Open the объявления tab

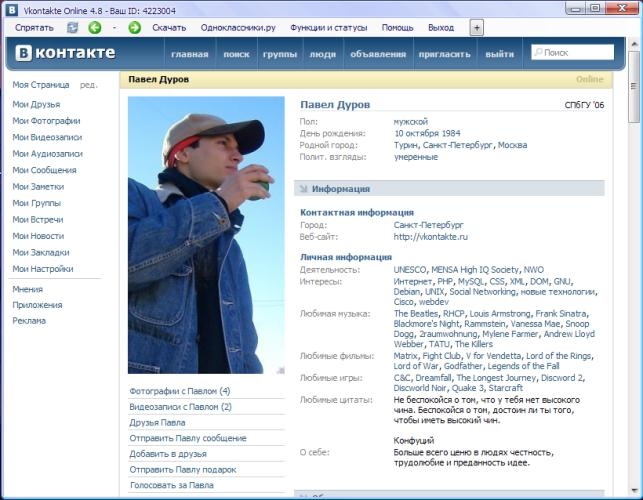pos(378,54)
